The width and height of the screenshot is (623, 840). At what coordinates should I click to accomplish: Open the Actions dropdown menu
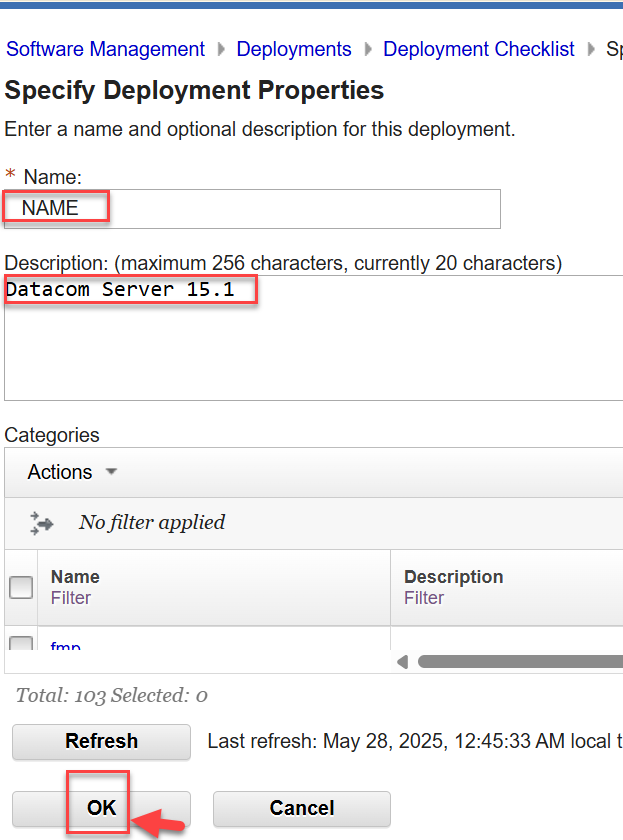point(72,472)
